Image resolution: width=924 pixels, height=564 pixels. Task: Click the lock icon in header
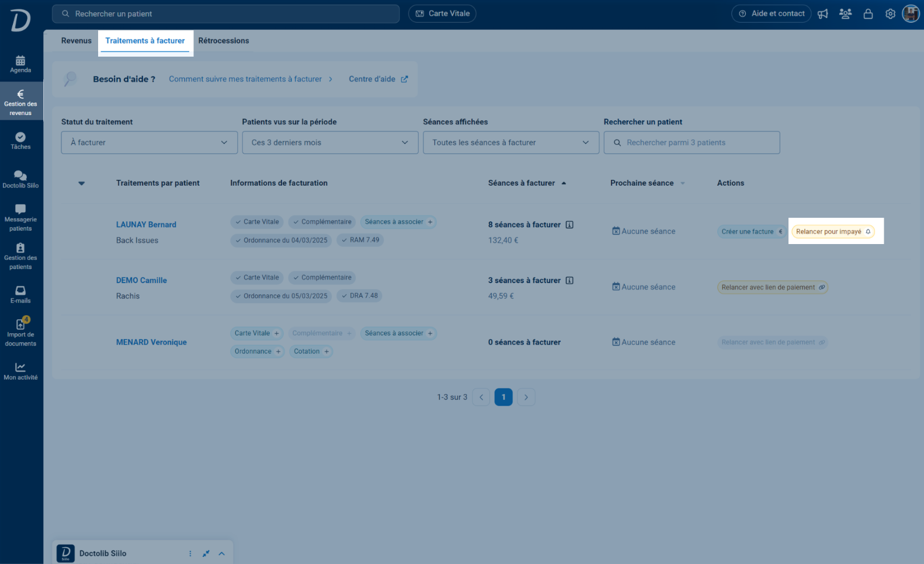coord(868,14)
